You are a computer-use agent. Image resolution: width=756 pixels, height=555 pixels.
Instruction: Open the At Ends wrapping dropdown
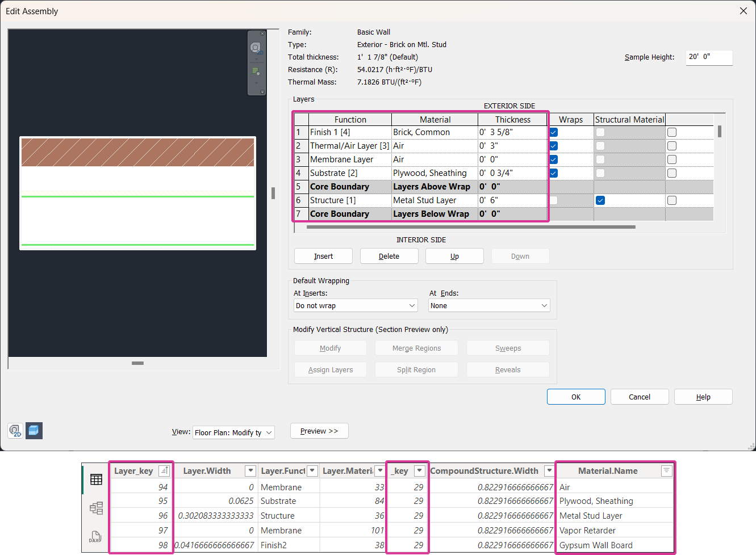click(x=489, y=305)
